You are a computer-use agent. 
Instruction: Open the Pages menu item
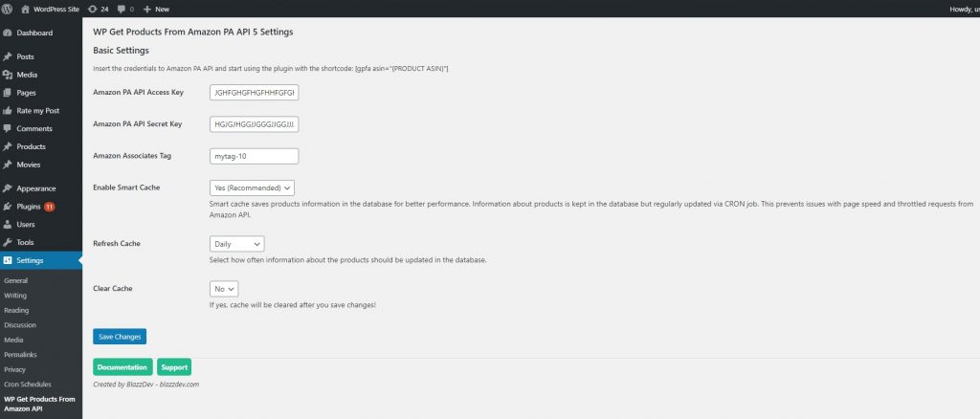(x=40, y=93)
